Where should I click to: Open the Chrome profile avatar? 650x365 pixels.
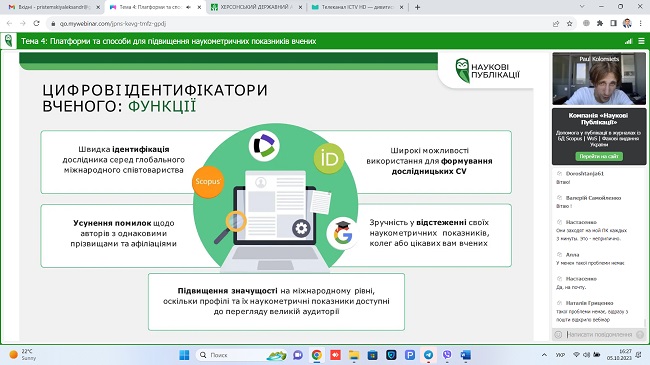[627, 24]
